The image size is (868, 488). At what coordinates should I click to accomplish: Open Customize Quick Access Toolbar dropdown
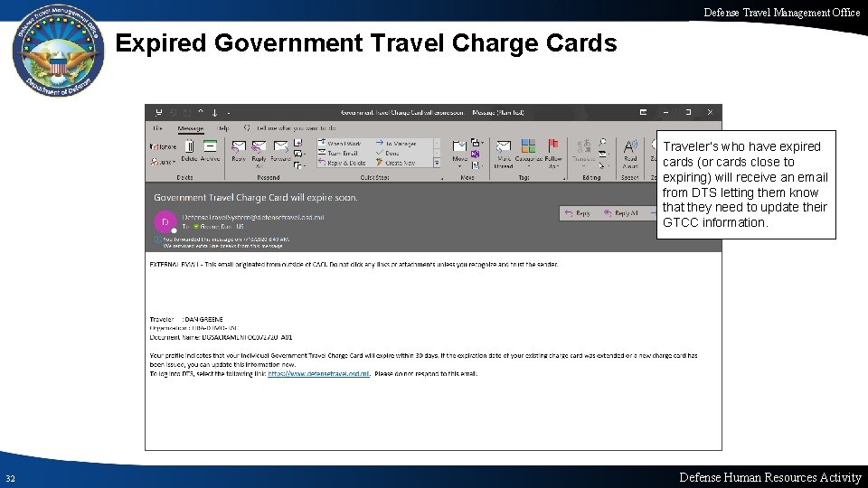coord(228,113)
